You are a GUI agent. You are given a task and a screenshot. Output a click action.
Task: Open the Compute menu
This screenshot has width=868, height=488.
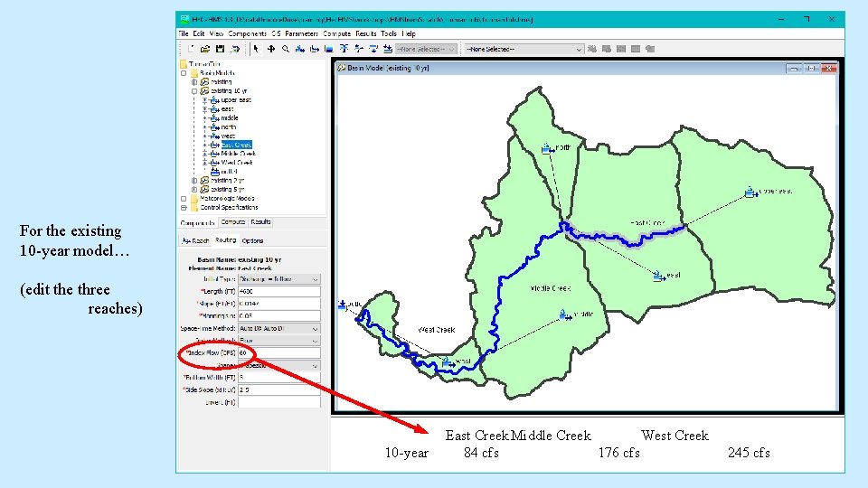pyautogui.click(x=336, y=33)
